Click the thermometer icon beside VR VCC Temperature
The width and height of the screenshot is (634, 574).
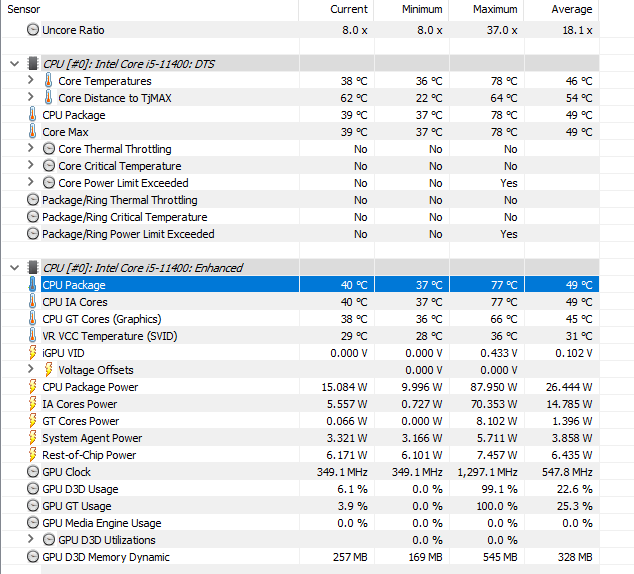(x=34, y=336)
